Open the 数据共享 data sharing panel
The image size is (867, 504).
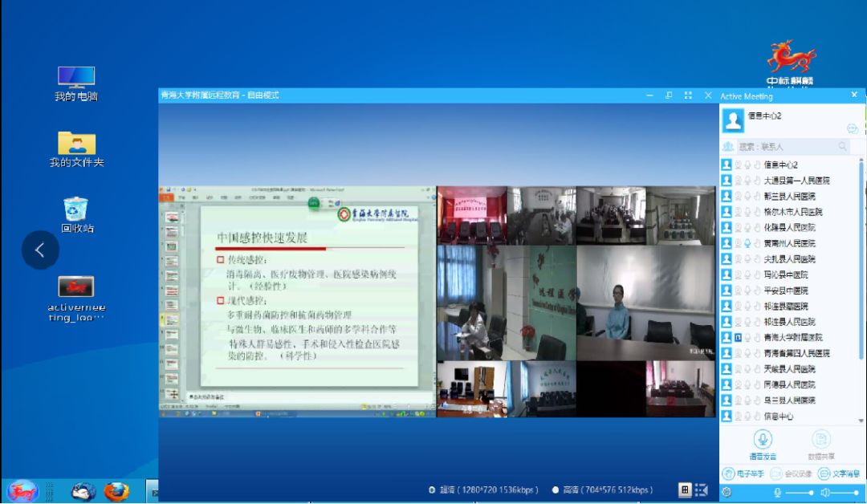(x=821, y=439)
